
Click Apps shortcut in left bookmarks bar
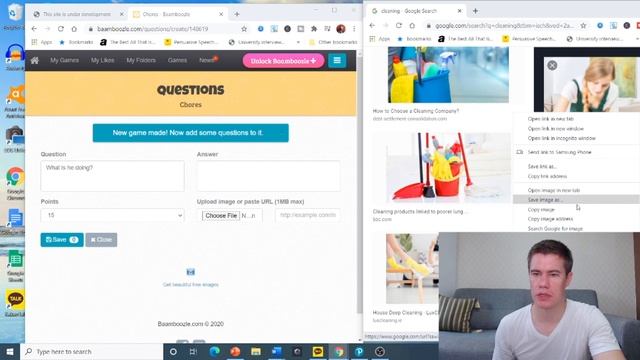(x=42, y=42)
